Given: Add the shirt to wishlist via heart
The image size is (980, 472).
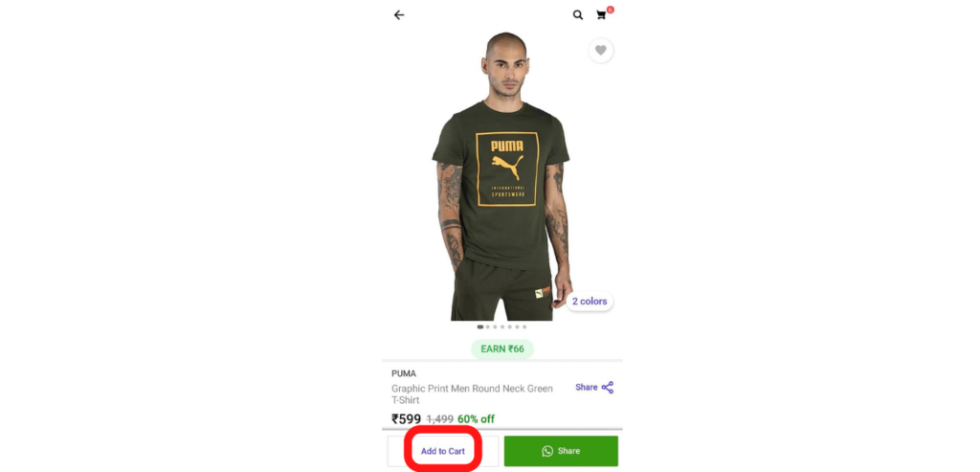Looking at the screenshot, I should coord(601,50).
